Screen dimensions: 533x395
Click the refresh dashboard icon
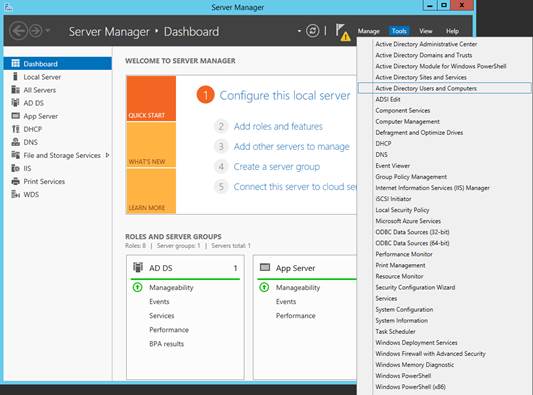point(312,31)
